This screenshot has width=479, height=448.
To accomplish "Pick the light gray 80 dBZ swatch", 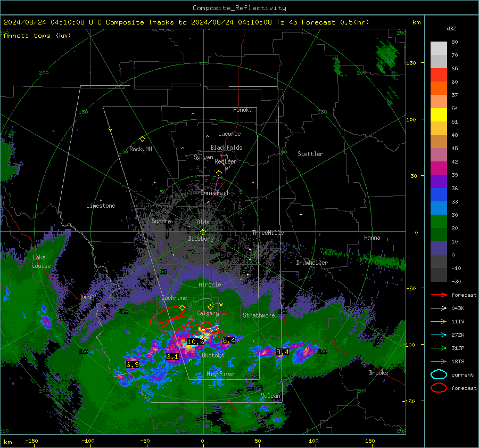I will (x=439, y=48).
